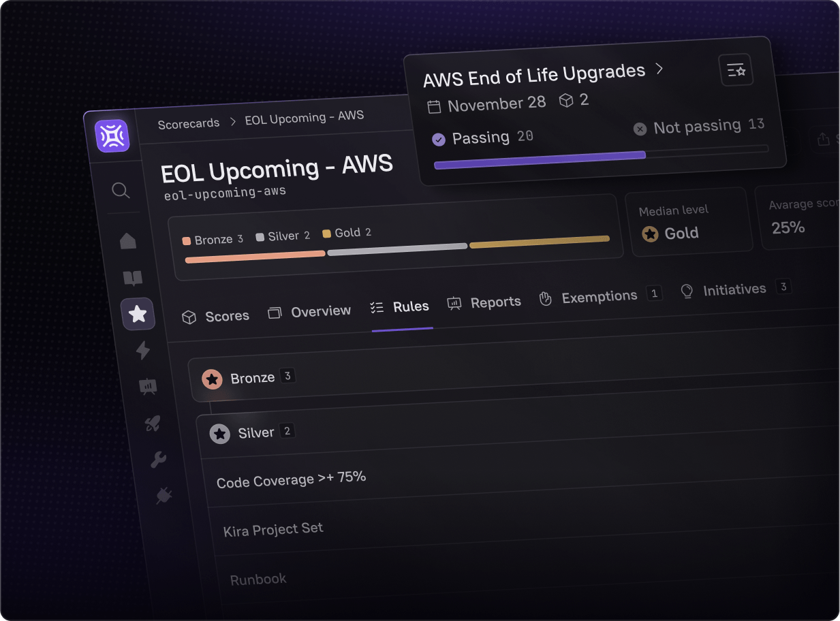
Task: Select the Scorecards star icon in sidebar
Action: point(138,314)
